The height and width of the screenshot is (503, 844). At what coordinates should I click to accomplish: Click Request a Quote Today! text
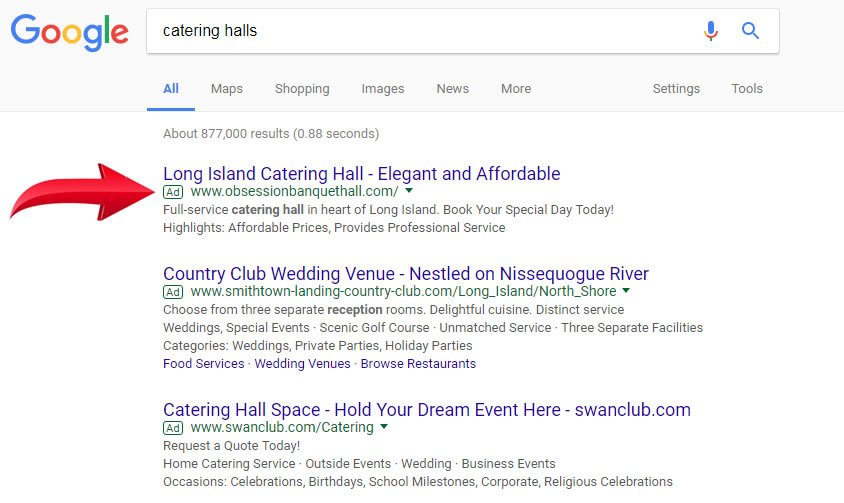tap(231, 446)
